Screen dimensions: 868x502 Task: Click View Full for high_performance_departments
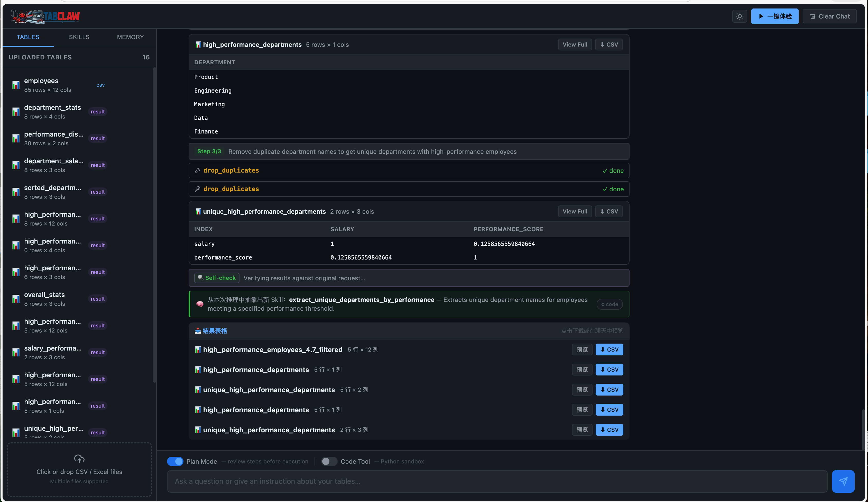(x=575, y=44)
